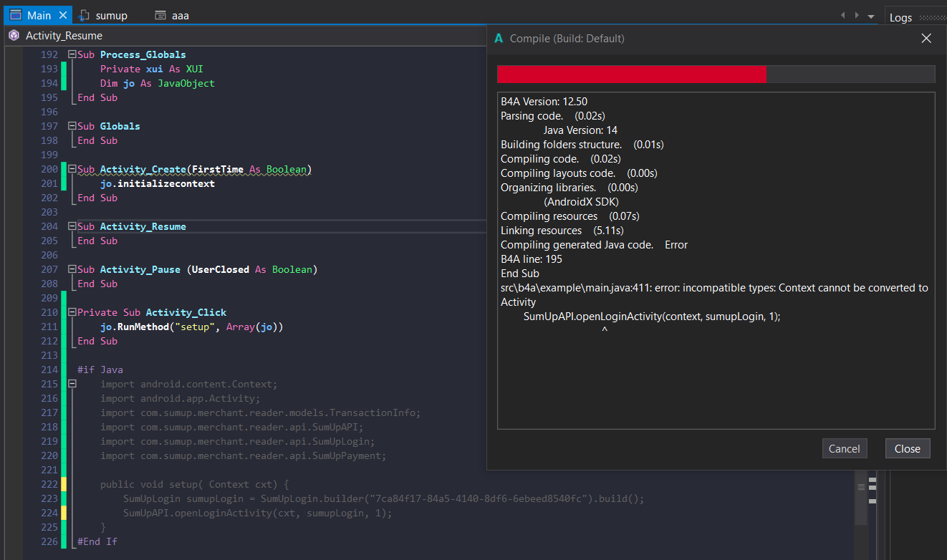
Task: Collapse the Activity_Create sub
Action: (72, 169)
